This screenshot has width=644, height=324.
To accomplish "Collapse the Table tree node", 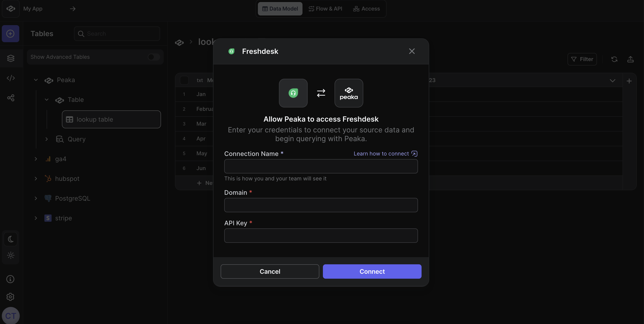I will pos(46,100).
